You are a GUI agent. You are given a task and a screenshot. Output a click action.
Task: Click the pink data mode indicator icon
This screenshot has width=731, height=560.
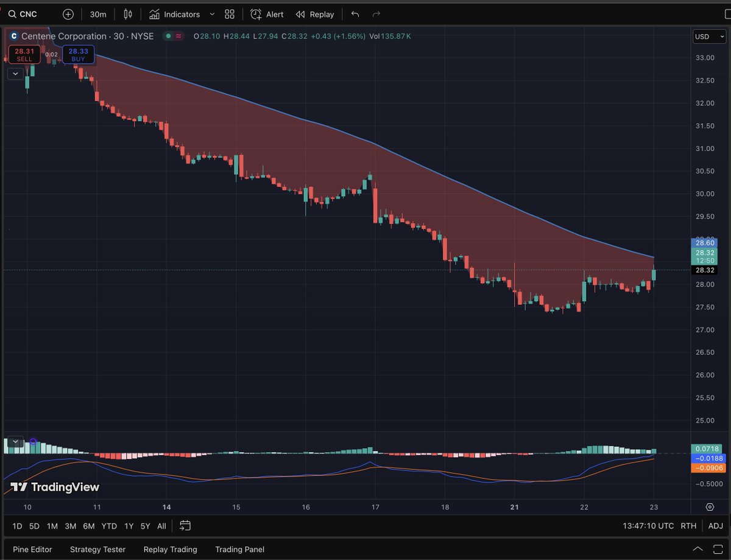click(178, 37)
